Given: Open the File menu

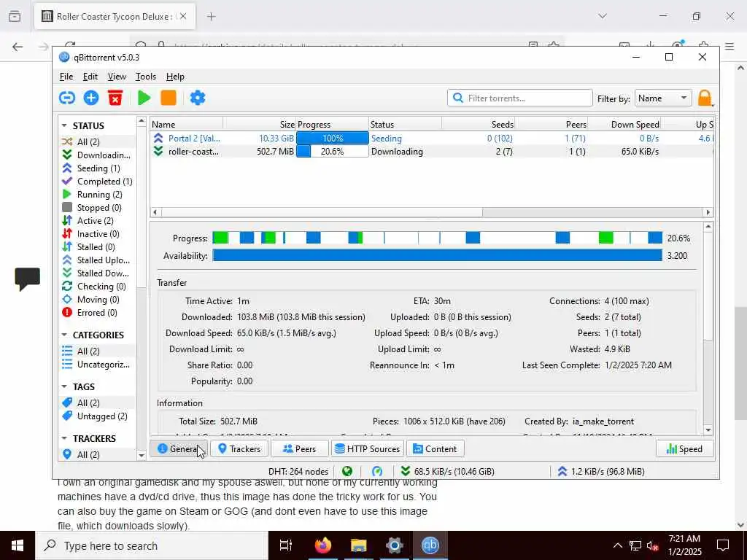Looking at the screenshot, I should click(66, 76).
